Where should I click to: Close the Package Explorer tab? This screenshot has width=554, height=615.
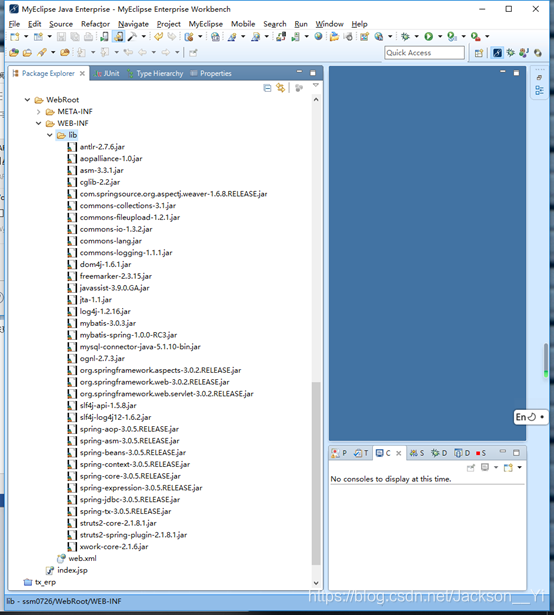[x=82, y=73]
